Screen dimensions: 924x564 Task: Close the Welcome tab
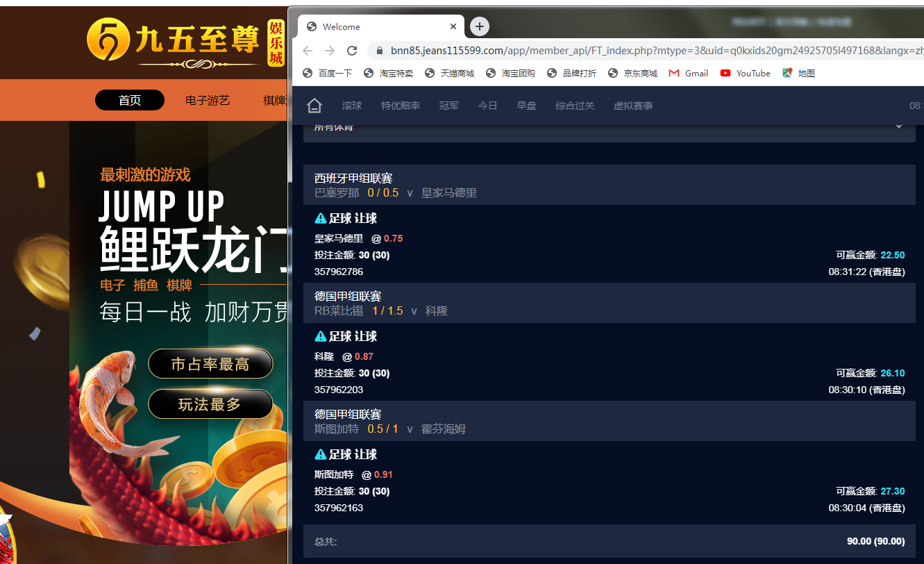(x=453, y=26)
